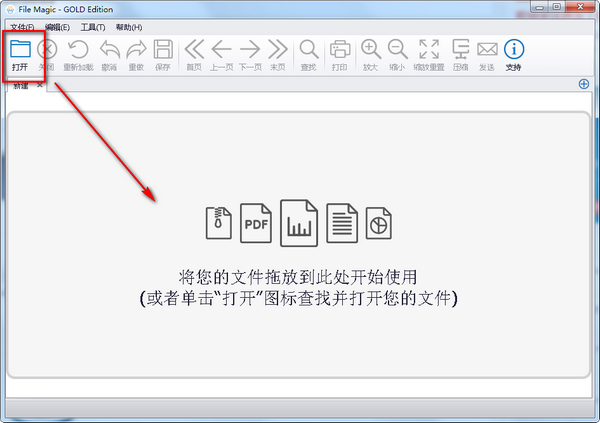Image resolution: width=600 pixels, height=423 pixels.
Task: Add a new tab with plus icon
Action: pyautogui.click(x=584, y=84)
